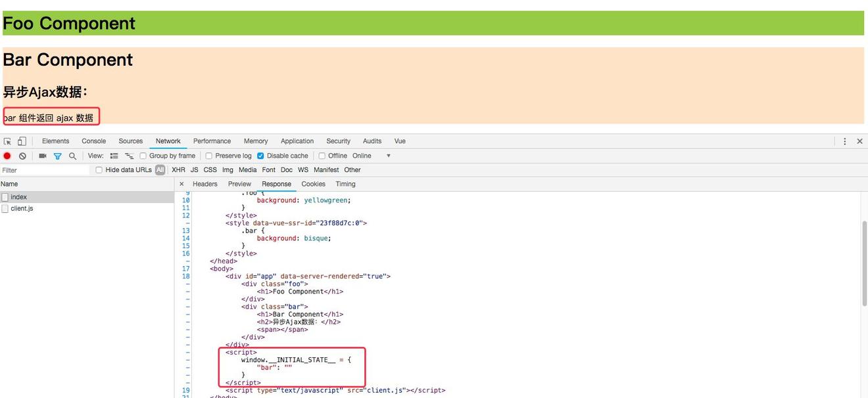Click the inspect element cursor icon
The image size is (868, 398).
click(x=7, y=141)
